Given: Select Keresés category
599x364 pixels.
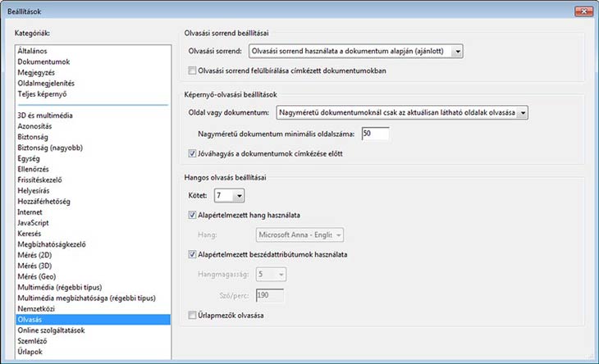Looking at the screenshot, I should 94,234.
